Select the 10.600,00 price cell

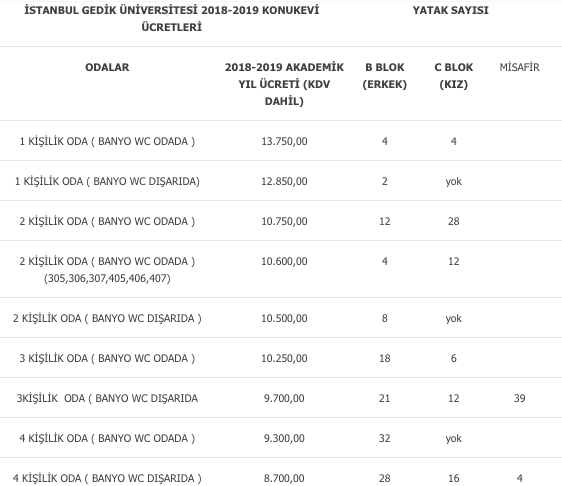click(284, 261)
